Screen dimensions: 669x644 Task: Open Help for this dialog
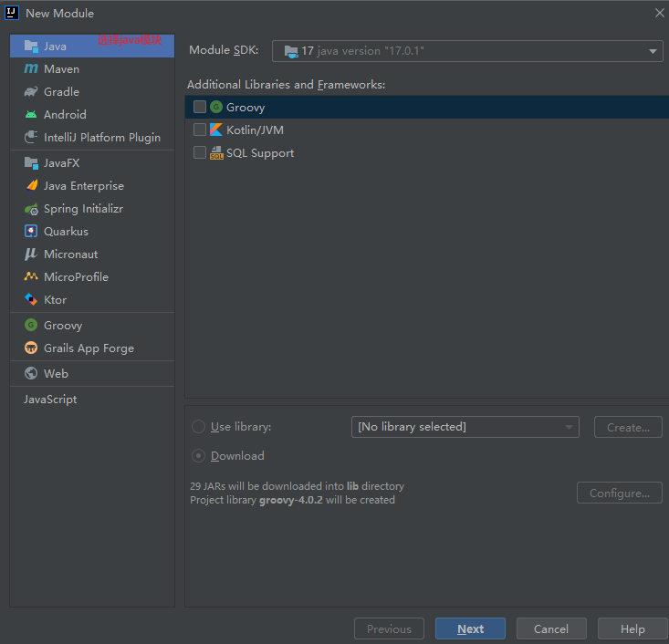point(632,628)
